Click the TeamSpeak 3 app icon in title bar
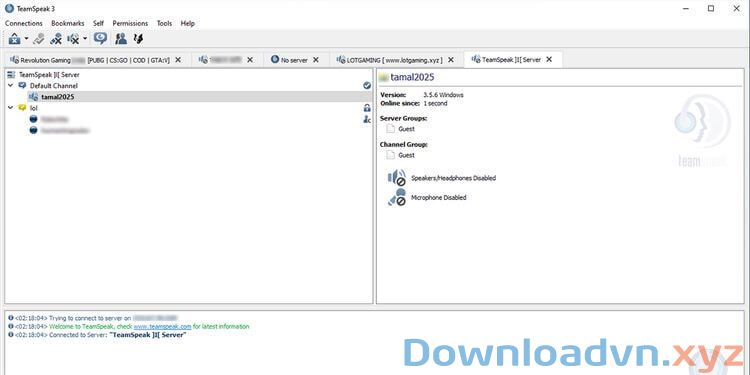 (x=9, y=8)
